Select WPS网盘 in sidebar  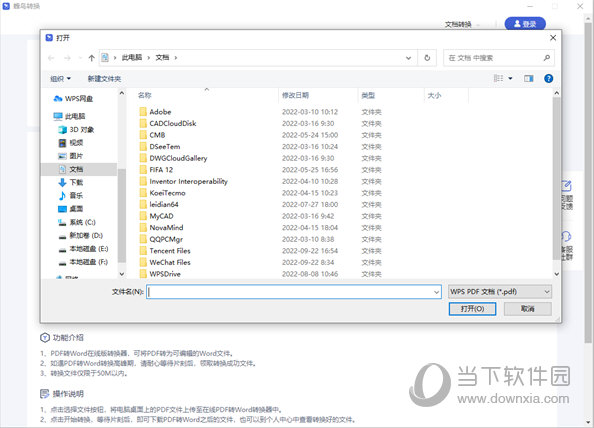[73, 99]
